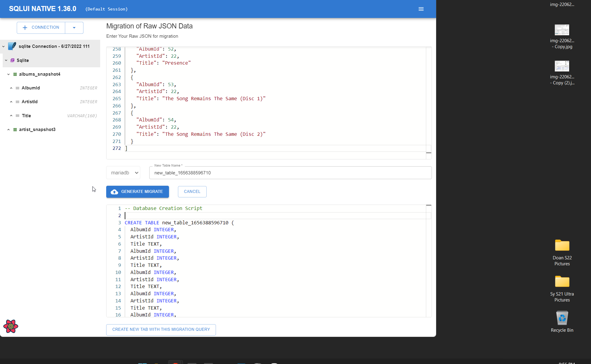Open the Doan S22 Pictures folder
This screenshot has width=591, height=364.
pyautogui.click(x=562, y=253)
